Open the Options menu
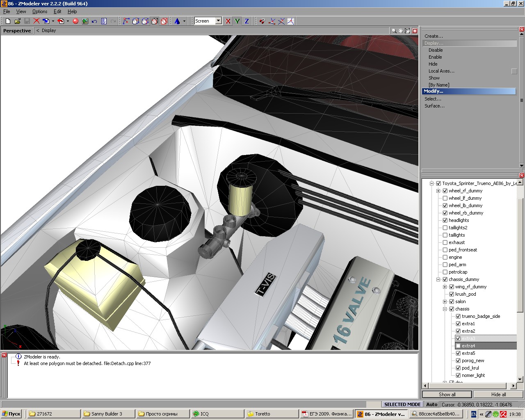This screenshot has height=420, width=525. [40, 11]
